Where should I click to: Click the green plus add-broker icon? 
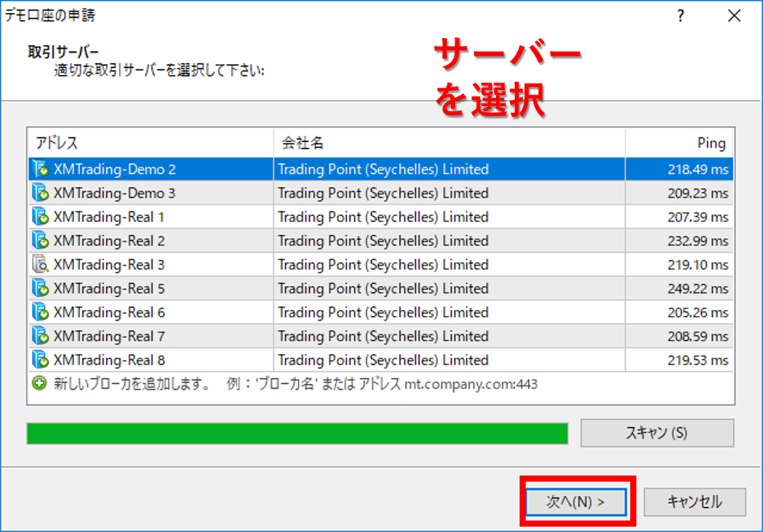click(x=40, y=384)
